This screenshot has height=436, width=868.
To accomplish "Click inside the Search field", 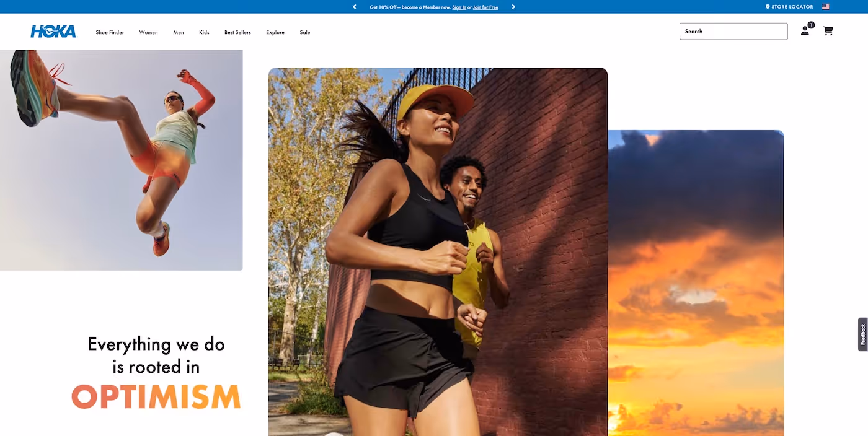I will coord(733,31).
